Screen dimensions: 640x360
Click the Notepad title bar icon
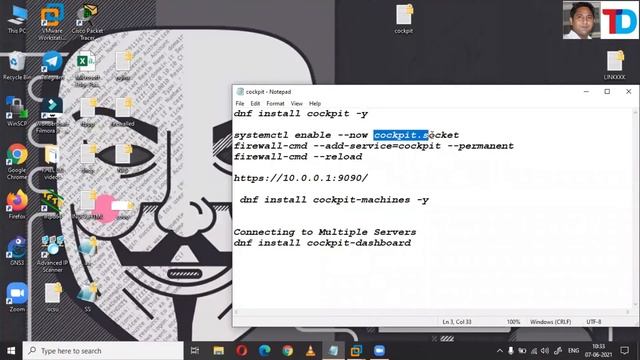240,91
